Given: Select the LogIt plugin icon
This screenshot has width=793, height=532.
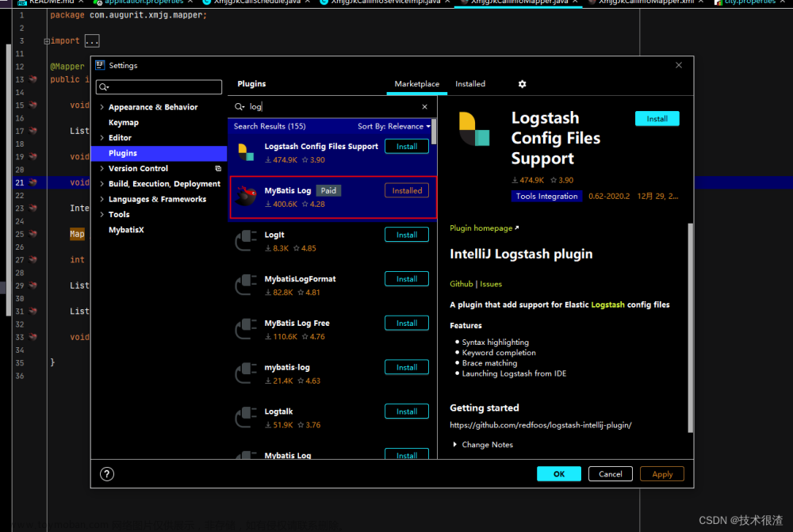Looking at the screenshot, I should [247, 241].
